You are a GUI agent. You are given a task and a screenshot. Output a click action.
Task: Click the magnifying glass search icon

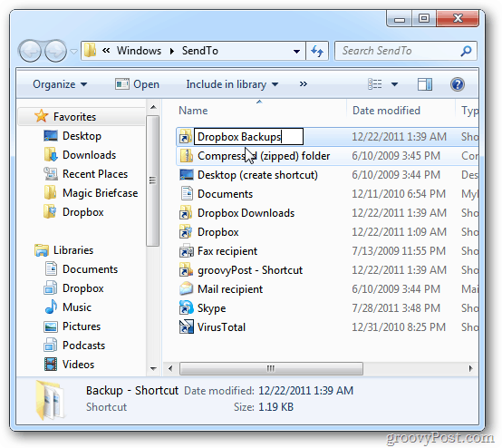467,51
